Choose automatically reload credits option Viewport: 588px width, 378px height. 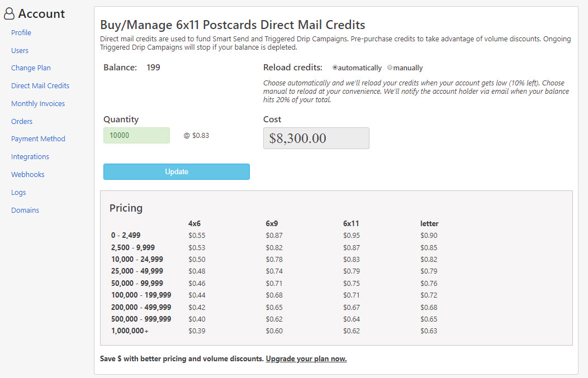tap(335, 68)
